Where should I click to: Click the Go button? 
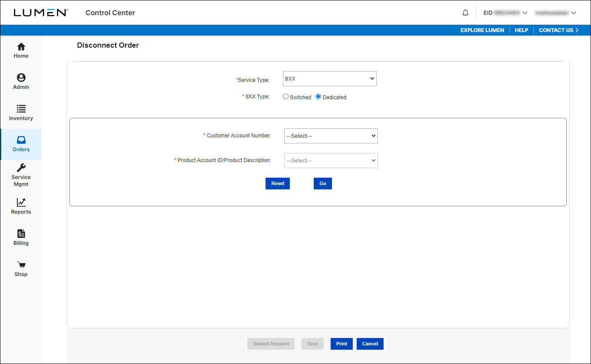(323, 183)
